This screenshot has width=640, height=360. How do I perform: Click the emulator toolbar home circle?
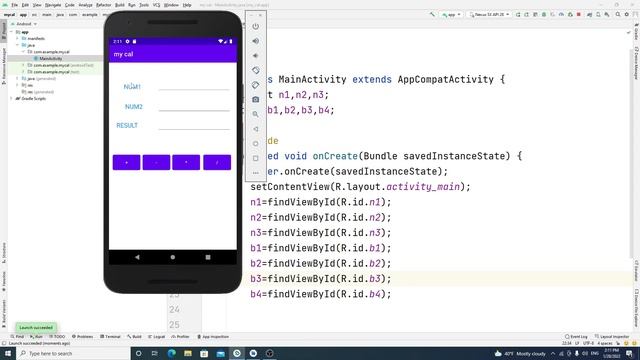(x=256, y=144)
